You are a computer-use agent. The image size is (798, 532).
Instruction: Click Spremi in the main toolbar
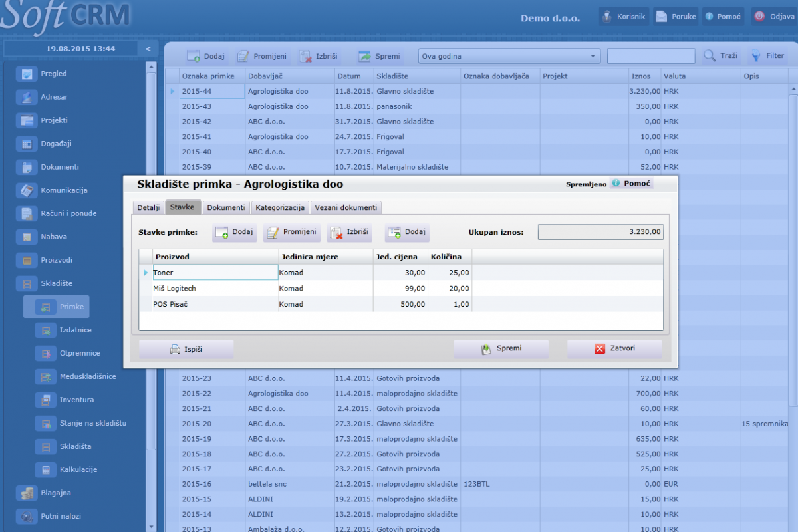click(x=380, y=56)
